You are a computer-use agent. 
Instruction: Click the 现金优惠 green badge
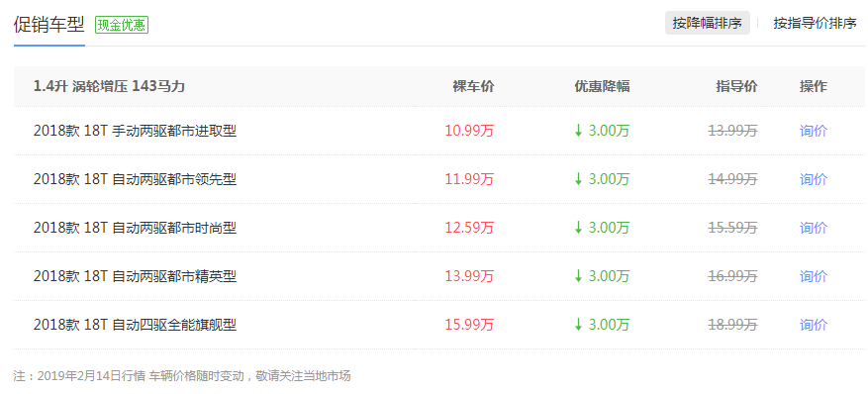tap(122, 25)
